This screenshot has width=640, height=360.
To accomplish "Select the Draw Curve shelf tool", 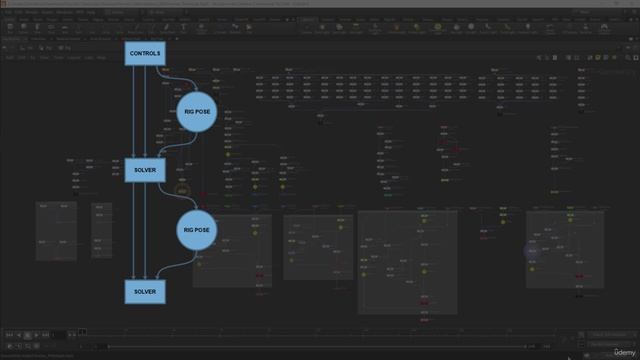I will (136, 28).
